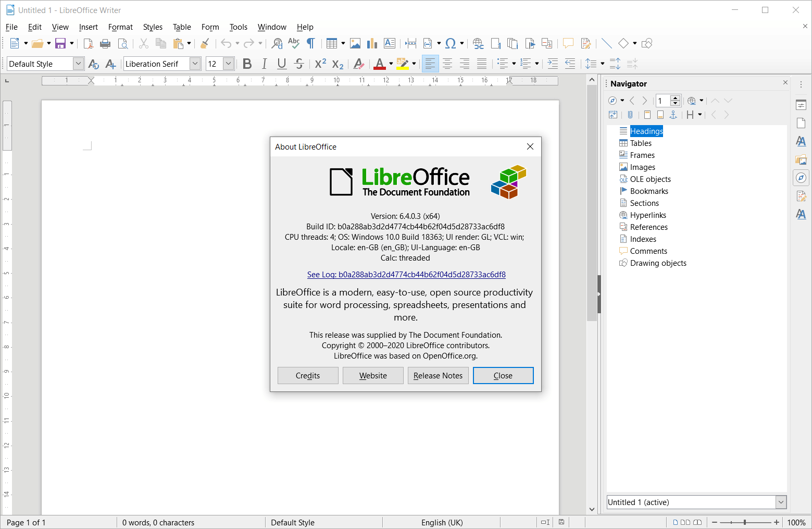This screenshot has width=812, height=529.
Task: Click the Print icon
Action: pyautogui.click(x=105, y=43)
